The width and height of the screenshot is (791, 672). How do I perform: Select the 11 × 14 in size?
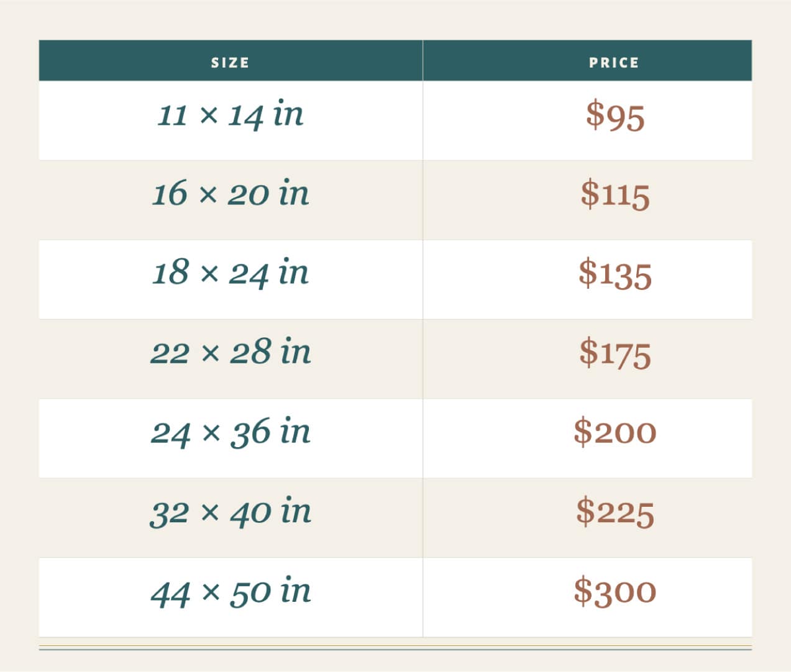[x=230, y=116]
